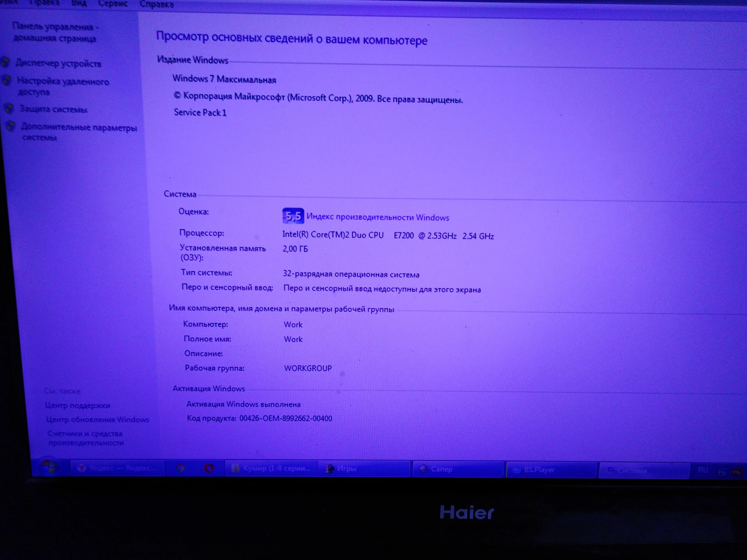747x560 pixels.
Task: Click the shield icon beside Настройка удаленного доступа
Action: click(x=7, y=80)
